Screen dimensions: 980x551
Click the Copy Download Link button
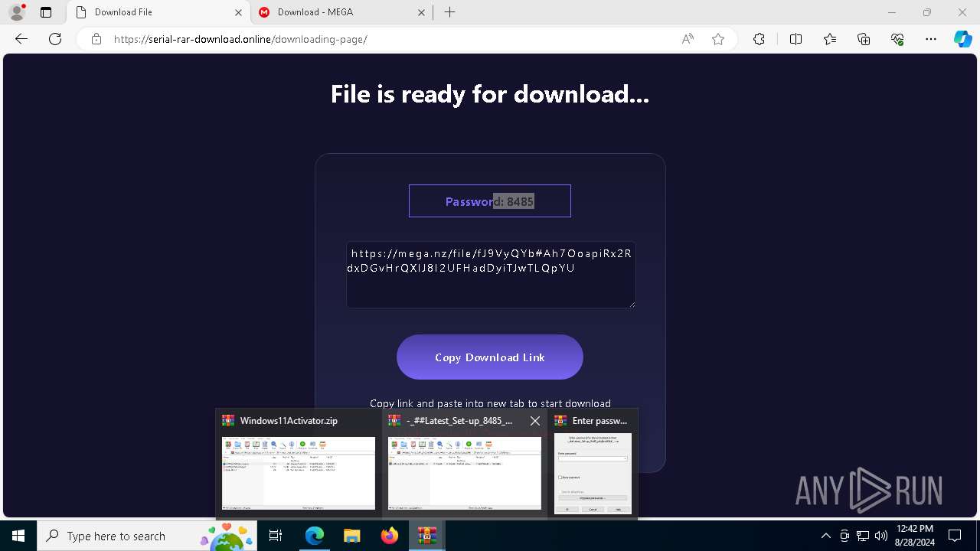[x=490, y=357]
